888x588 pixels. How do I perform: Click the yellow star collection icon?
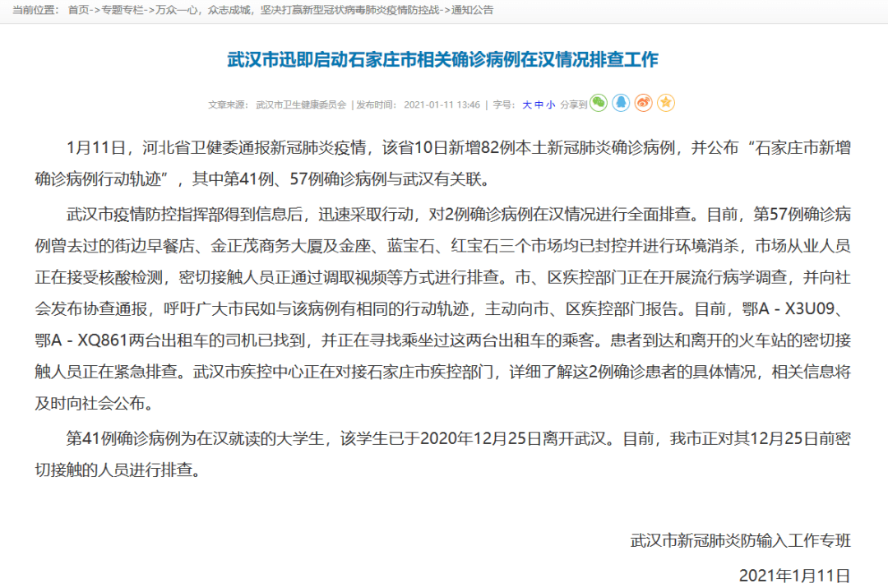tap(665, 103)
